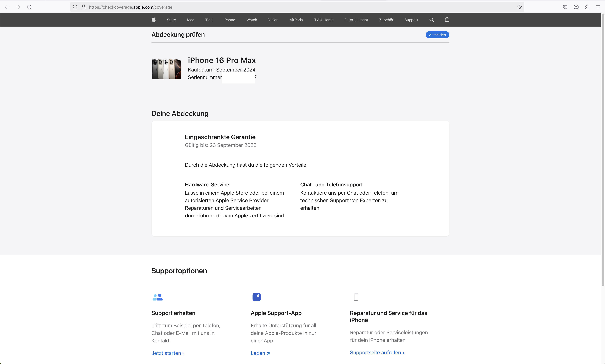Open the browser hamburger menu
Viewport: 605px width, 364px height.
coord(598,7)
